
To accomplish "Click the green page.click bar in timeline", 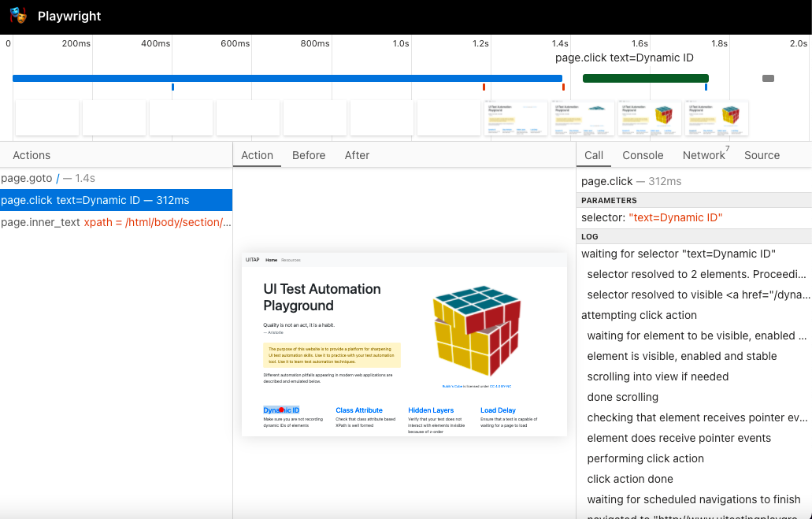I will tap(645, 78).
